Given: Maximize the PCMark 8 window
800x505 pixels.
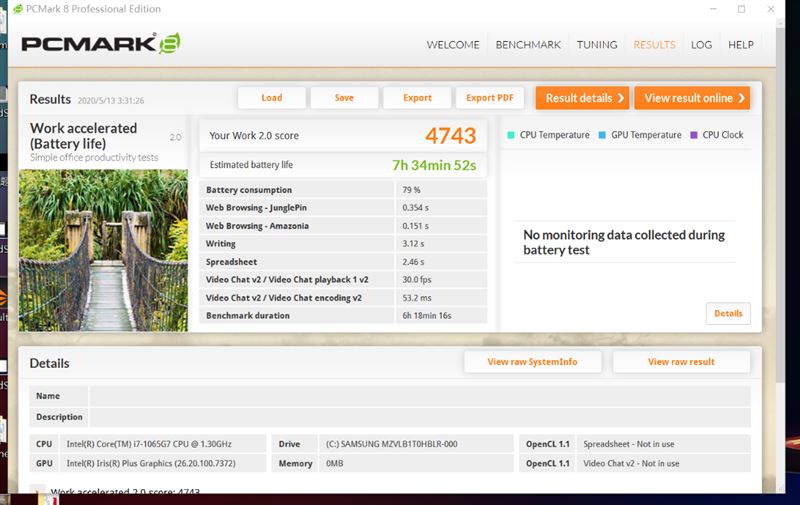Looking at the screenshot, I should coord(741,9).
